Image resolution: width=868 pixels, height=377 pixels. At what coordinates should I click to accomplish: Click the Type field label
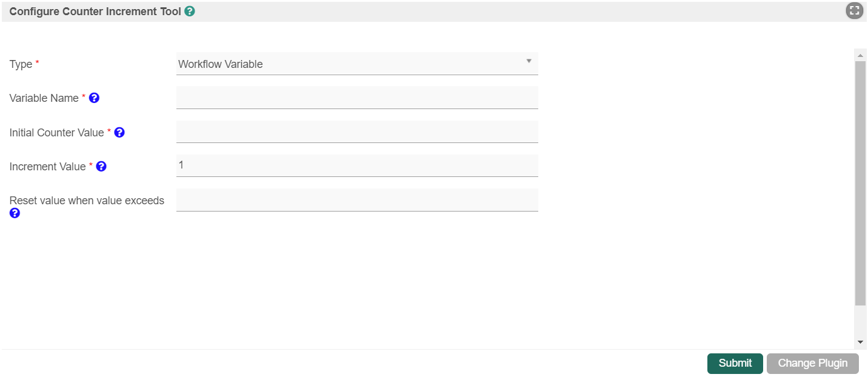point(21,64)
